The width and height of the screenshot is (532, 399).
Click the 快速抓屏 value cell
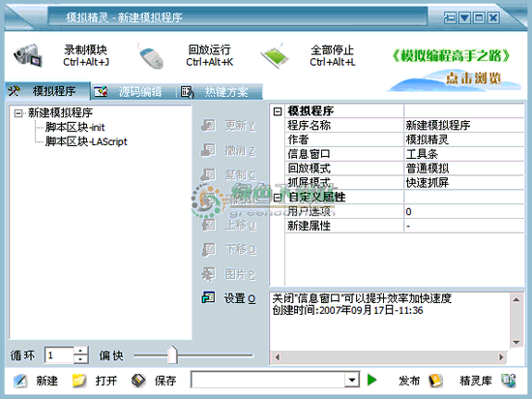tap(463, 182)
